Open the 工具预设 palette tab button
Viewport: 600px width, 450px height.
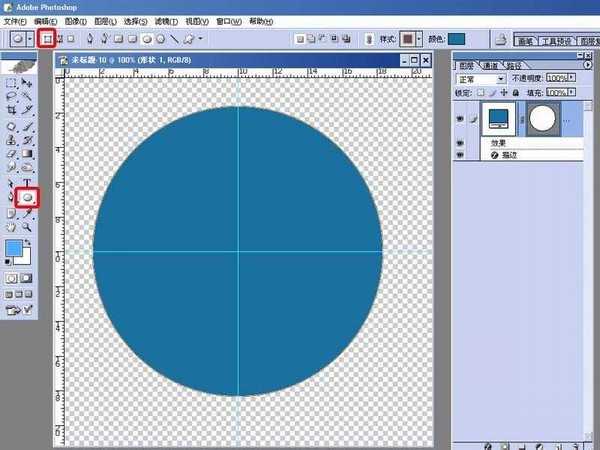click(557, 41)
